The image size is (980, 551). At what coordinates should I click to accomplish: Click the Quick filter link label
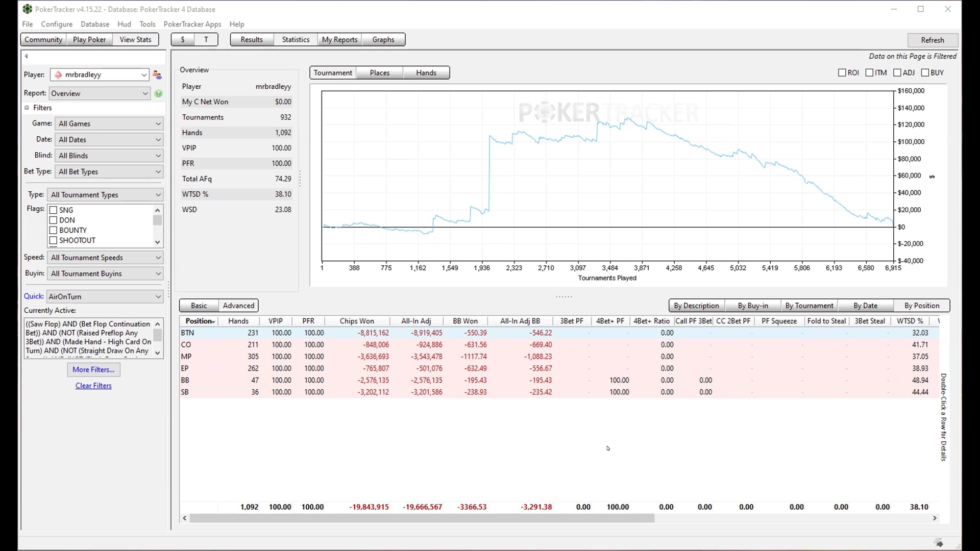[x=34, y=296]
